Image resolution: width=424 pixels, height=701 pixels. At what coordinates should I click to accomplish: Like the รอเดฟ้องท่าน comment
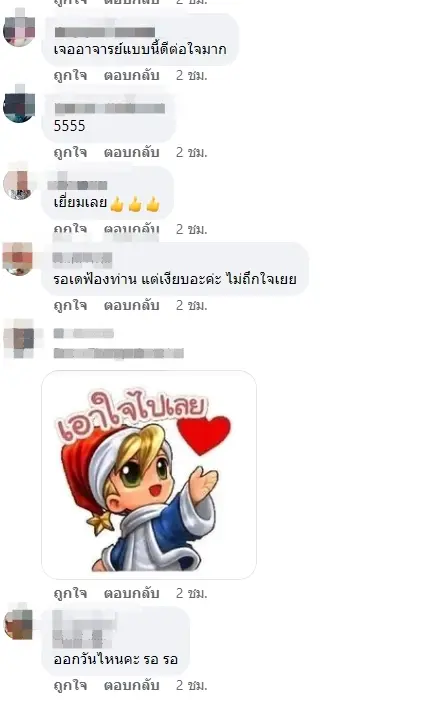click(70, 305)
